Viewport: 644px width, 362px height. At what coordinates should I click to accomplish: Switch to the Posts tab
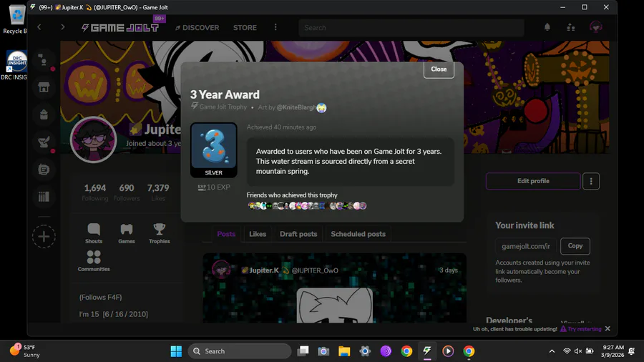click(x=226, y=234)
